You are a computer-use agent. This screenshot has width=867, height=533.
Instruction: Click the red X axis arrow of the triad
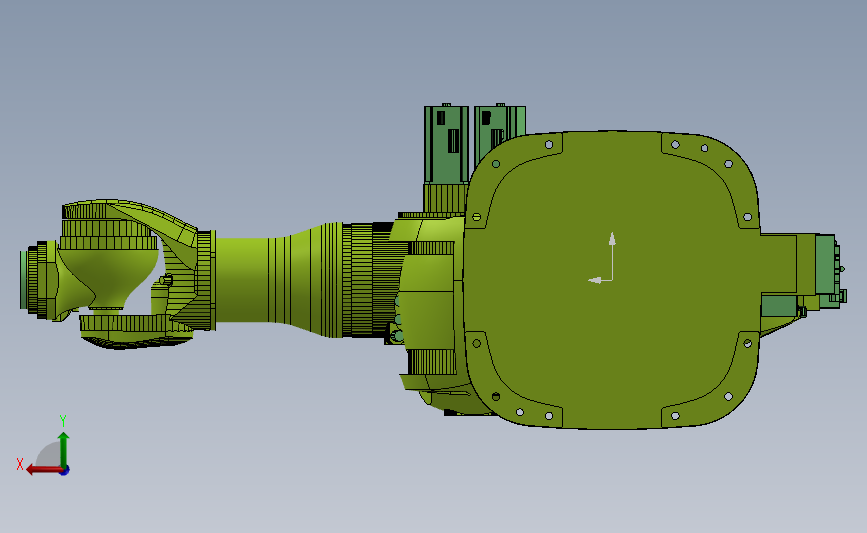pos(44,470)
